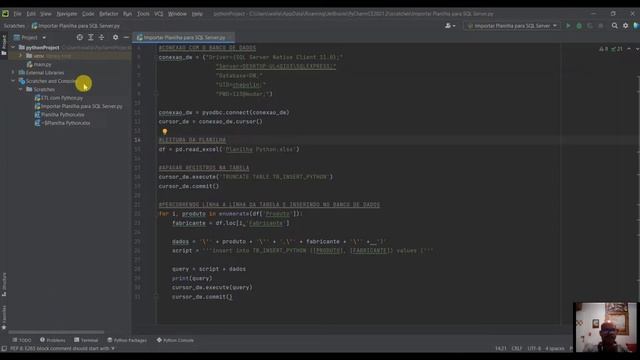Open the Terminal tool window

pyautogui.click(x=86, y=340)
